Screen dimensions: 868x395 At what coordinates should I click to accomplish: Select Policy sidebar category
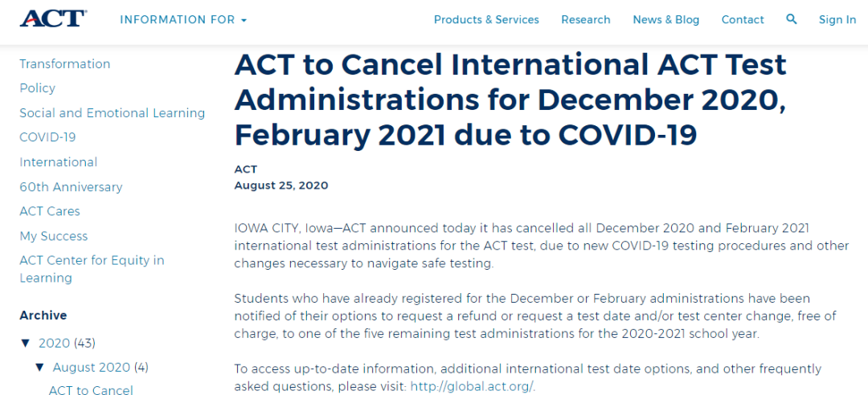pos(38,88)
